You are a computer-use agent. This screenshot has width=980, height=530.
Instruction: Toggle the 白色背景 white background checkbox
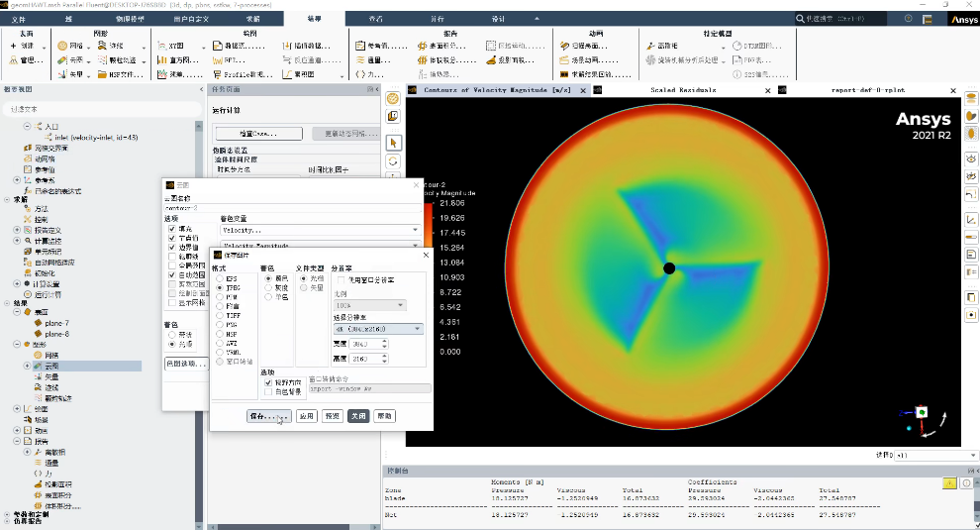point(268,391)
